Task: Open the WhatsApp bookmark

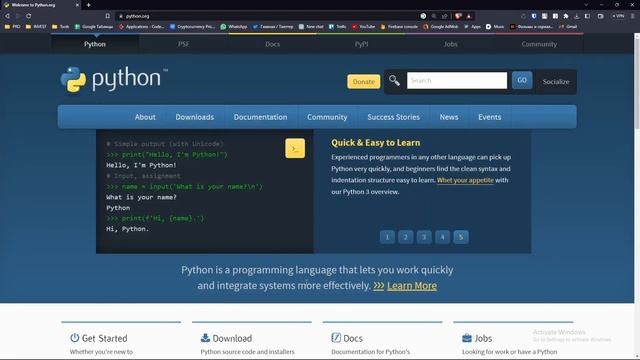Action: pos(234,27)
